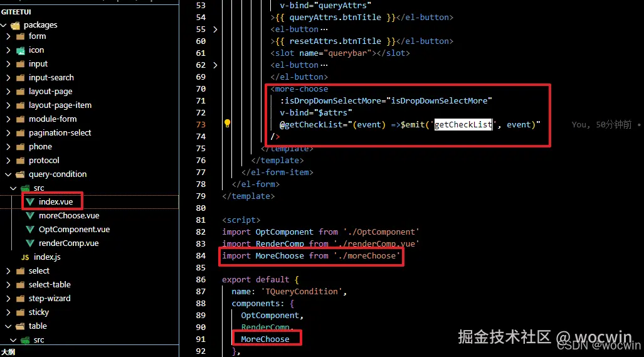
Task: Click the JS icon of index.js
Action: pyautogui.click(x=25, y=257)
